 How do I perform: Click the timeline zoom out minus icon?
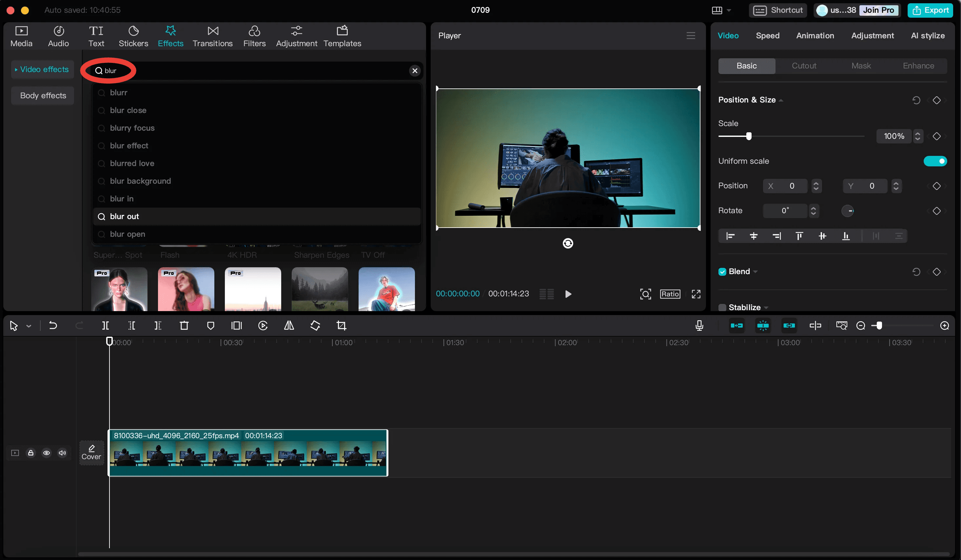(861, 325)
